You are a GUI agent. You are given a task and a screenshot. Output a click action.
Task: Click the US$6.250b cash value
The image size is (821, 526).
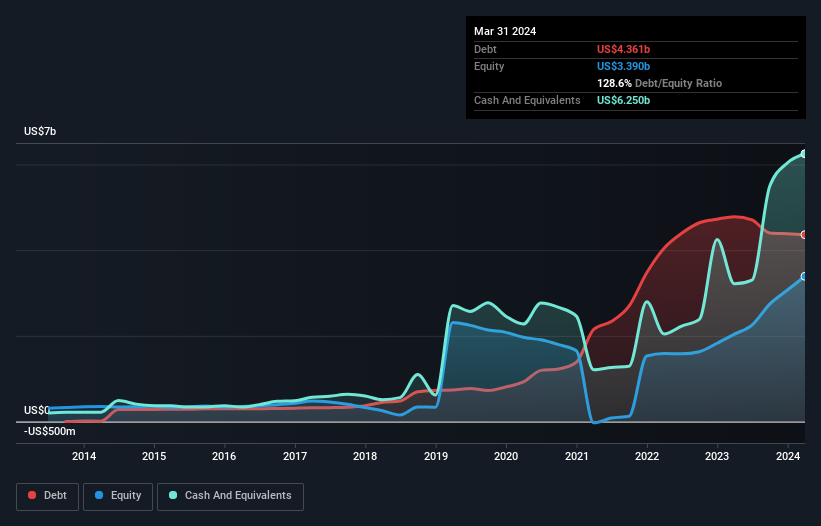pyautogui.click(x=623, y=100)
